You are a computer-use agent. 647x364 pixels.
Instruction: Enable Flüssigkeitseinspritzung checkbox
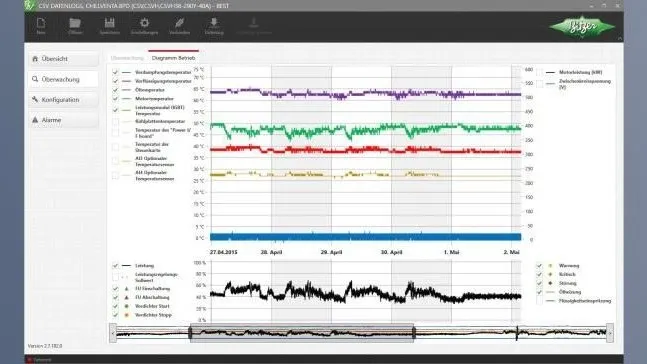(539, 301)
